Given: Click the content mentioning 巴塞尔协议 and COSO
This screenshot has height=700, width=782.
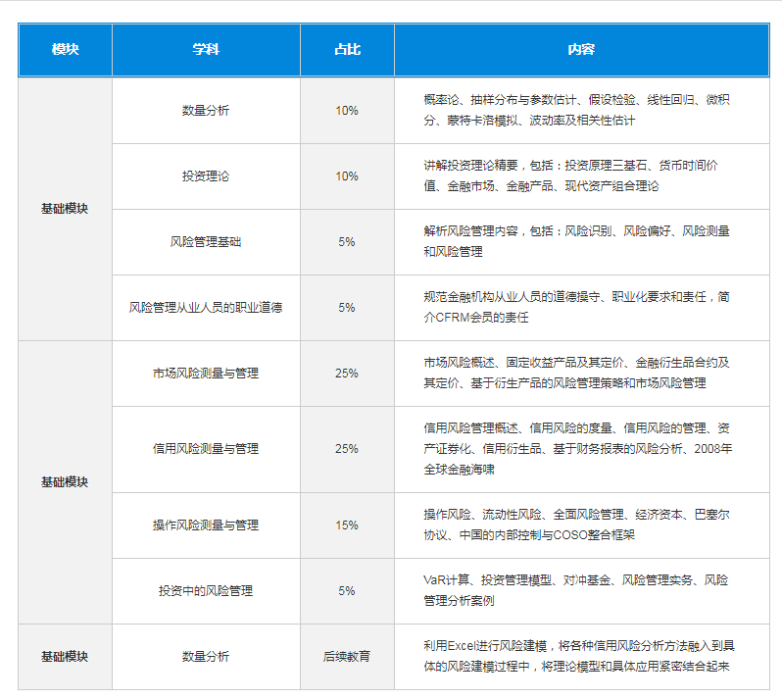Looking at the screenshot, I should coord(578,525).
